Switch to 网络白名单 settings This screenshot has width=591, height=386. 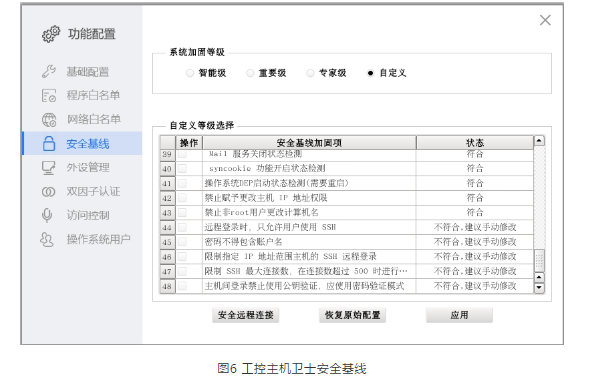pyautogui.click(x=82, y=119)
